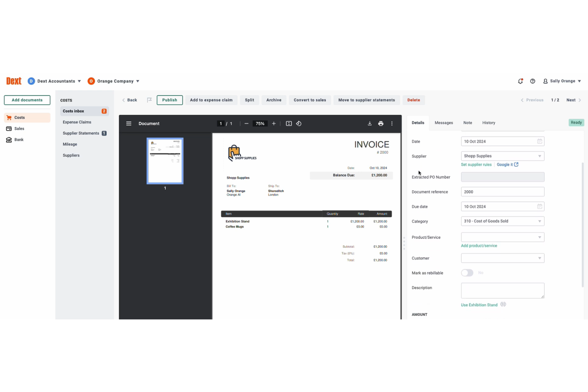Image resolution: width=588 pixels, height=392 pixels.
Task: Switch Mark as rebillable toggle on
Action: 467,272
